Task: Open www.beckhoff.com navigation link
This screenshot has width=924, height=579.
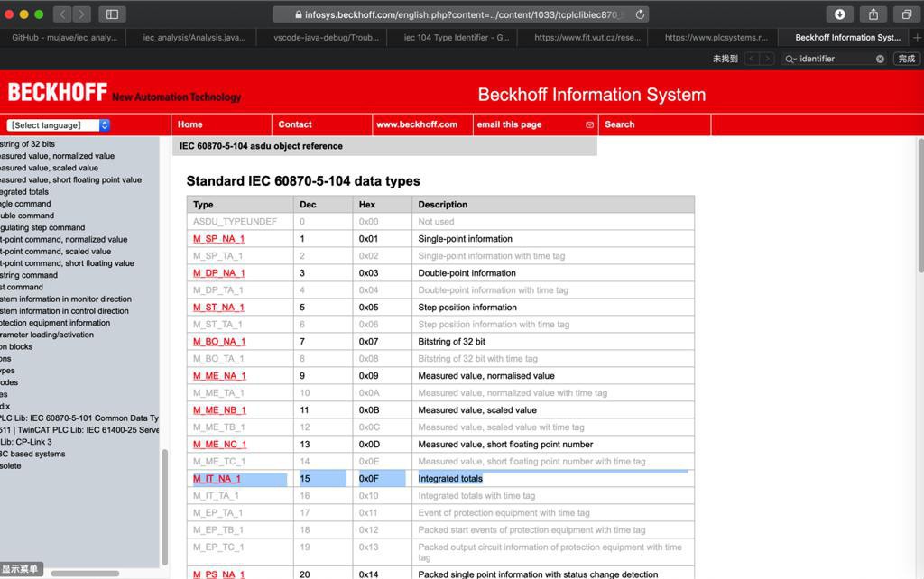Action: pos(417,124)
